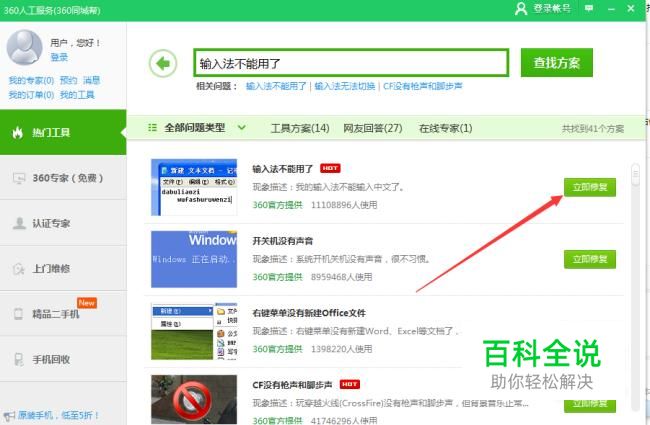Screen dimensions: 650x425
Task: Switch to 工具方案(14) tab
Action: tap(300, 128)
